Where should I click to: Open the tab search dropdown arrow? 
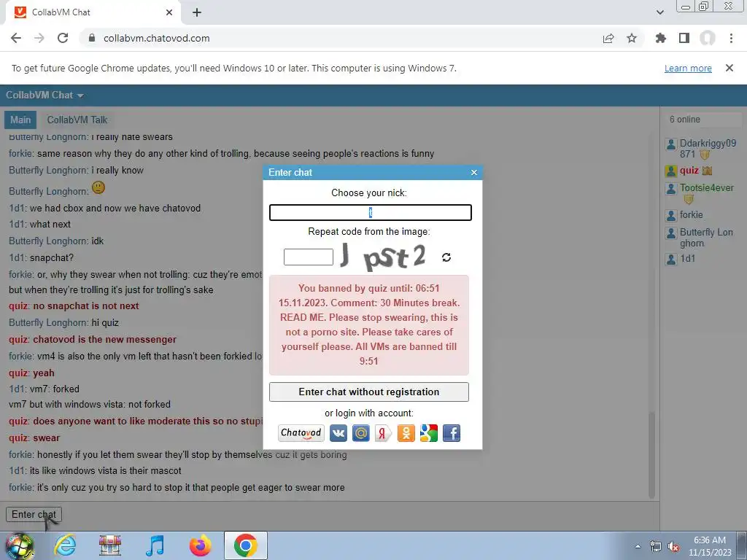659,12
